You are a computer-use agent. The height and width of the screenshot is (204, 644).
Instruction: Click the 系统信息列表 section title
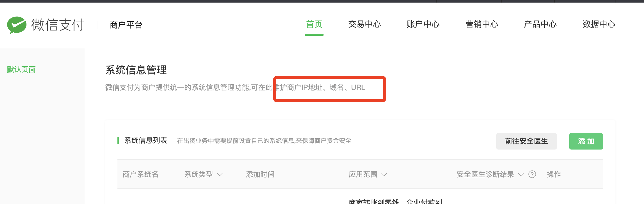(146, 141)
